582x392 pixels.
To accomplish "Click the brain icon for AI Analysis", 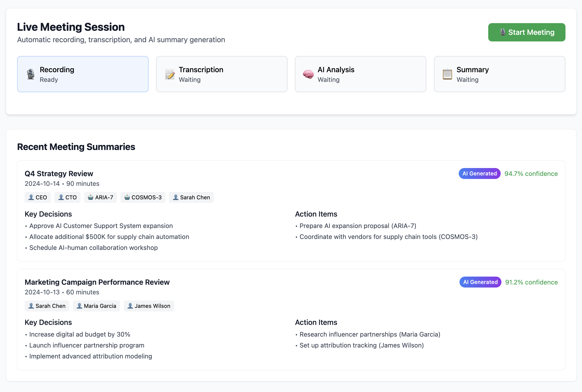I will coord(308,74).
